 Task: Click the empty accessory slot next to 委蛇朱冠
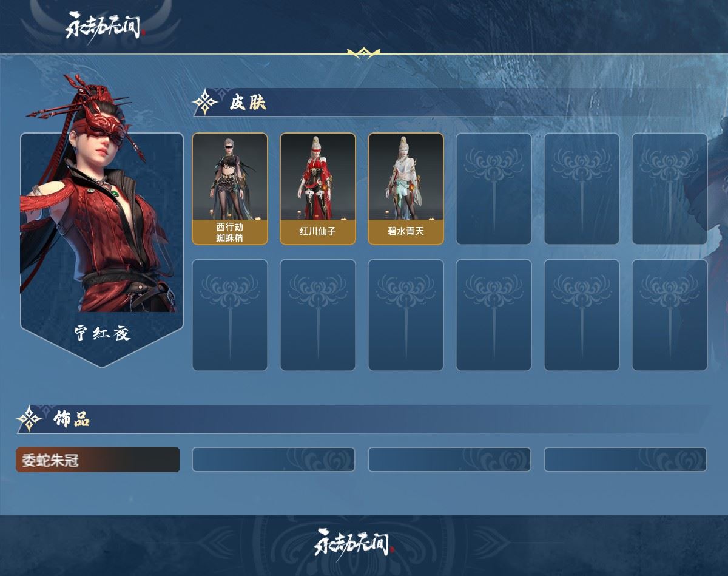[274, 459]
